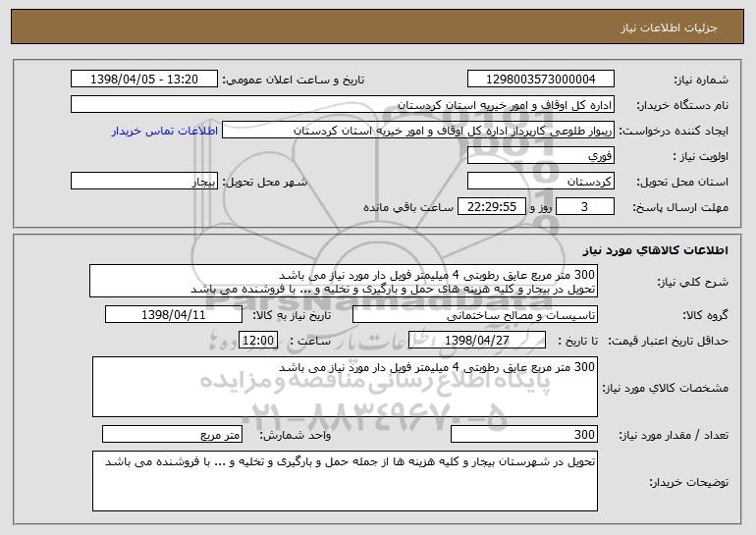
Task: Select the goods group field تاسیسات و مصالح ساختمانی
Action: point(475,314)
